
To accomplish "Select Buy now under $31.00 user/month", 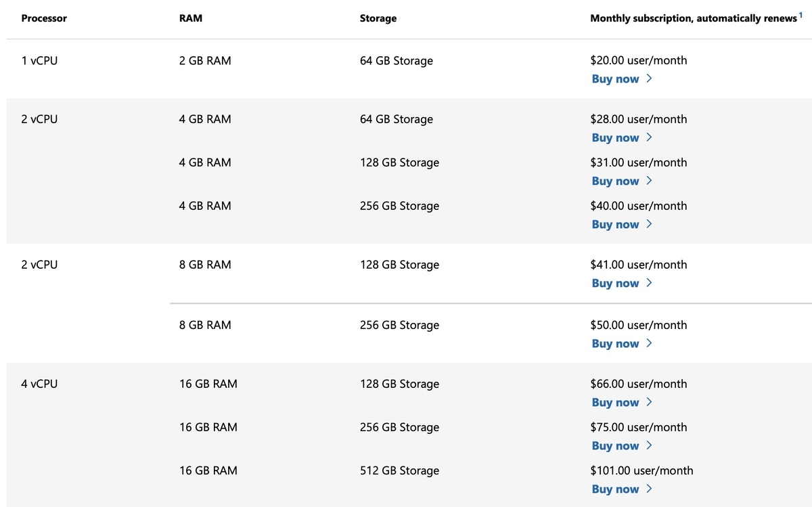I will click(615, 181).
